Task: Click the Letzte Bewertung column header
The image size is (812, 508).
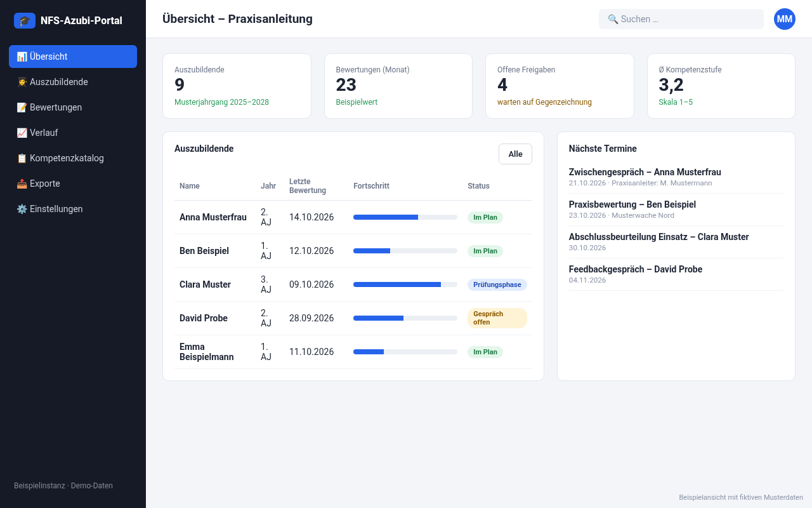Action: click(x=308, y=186)
